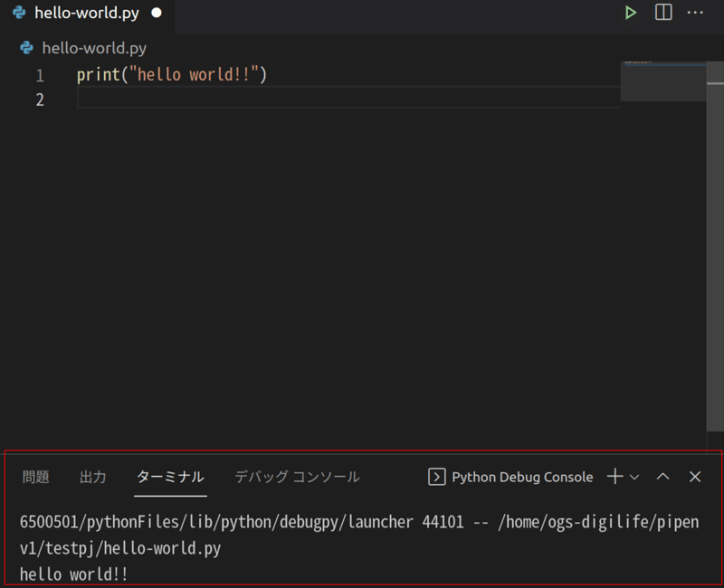Split the editor using the split icon
The image size is (724, 588).
663,13
